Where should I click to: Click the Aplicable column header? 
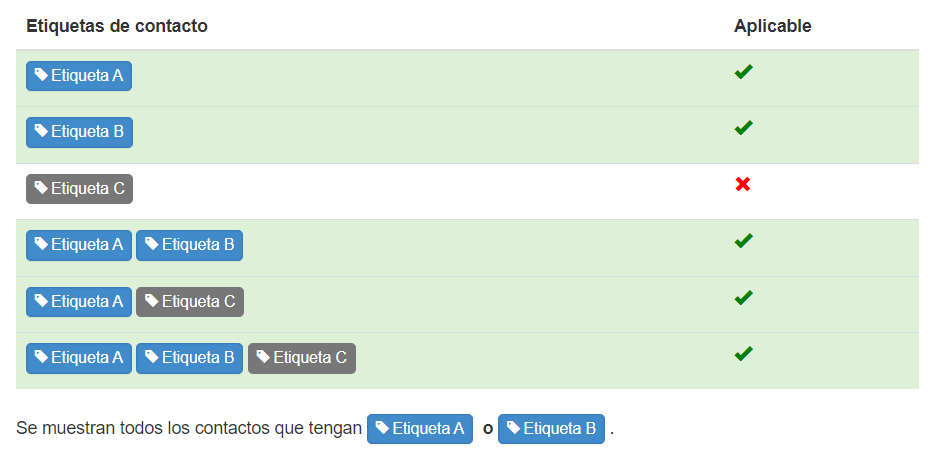773,26
